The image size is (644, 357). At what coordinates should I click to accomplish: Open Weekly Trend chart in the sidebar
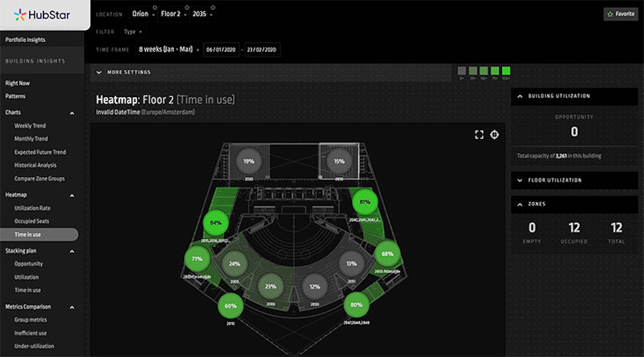(31, 126)
